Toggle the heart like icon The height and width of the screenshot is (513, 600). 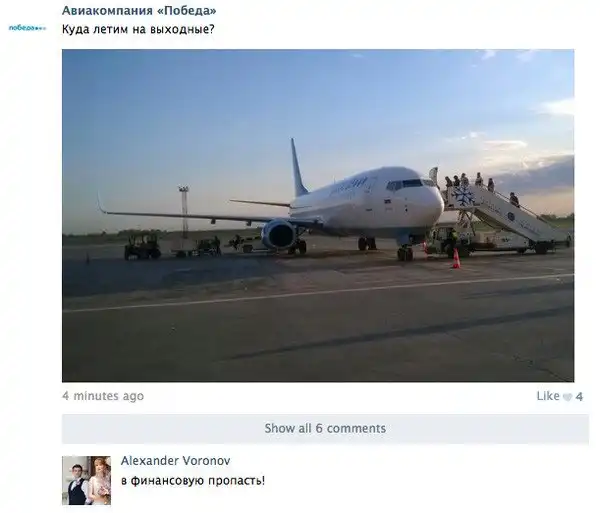567,397
